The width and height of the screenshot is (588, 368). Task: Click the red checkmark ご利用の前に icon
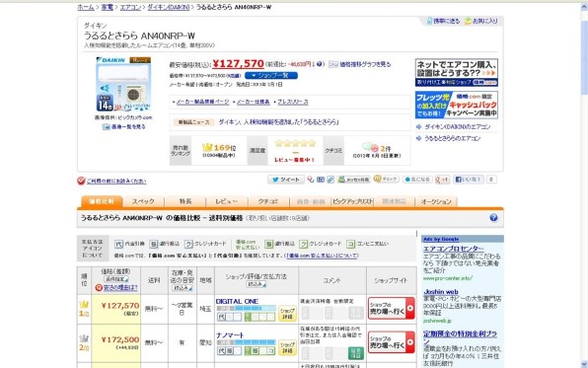click(81, 181)
